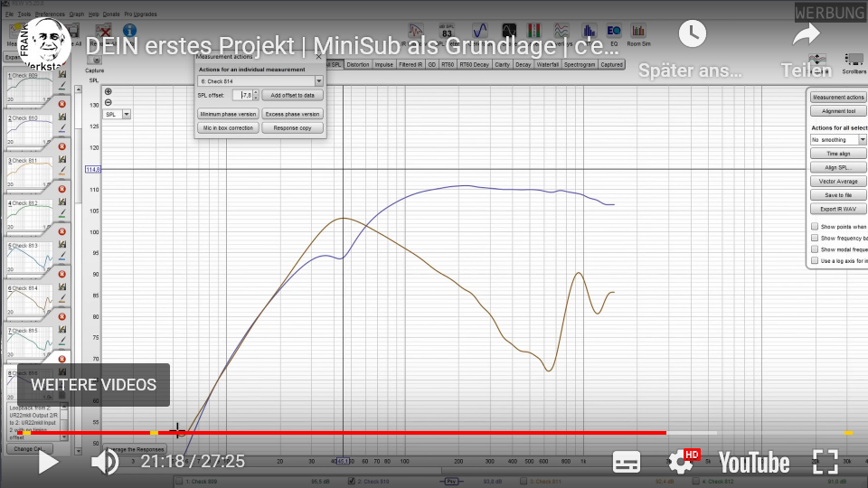Viewport: 868px width, 488px height.
Task: Click the Teilen share arrow icon
Action: (x=806, y=34)
